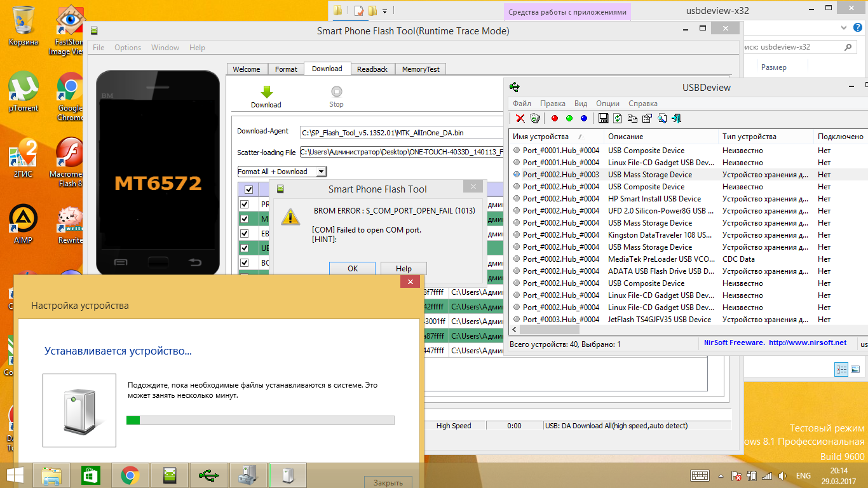This screenshot has width=868, height=488.
Task: Switch to the Readback tab
Action: tap(372, 69)
